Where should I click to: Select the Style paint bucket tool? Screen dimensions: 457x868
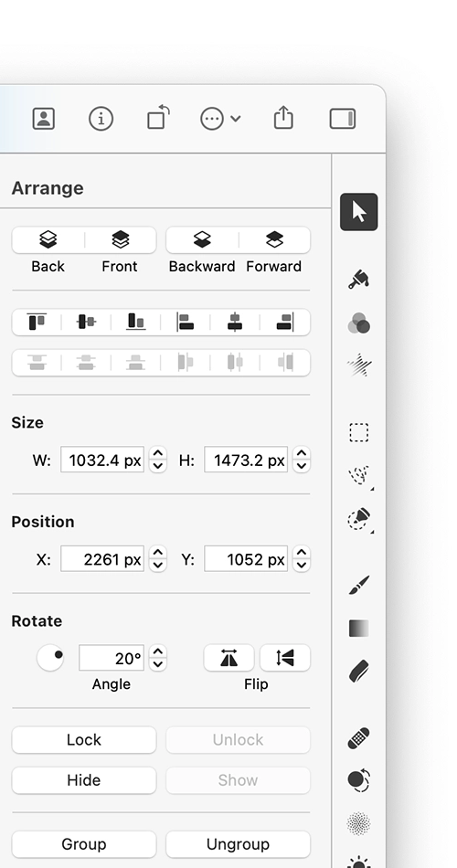[x=359, y=279]
